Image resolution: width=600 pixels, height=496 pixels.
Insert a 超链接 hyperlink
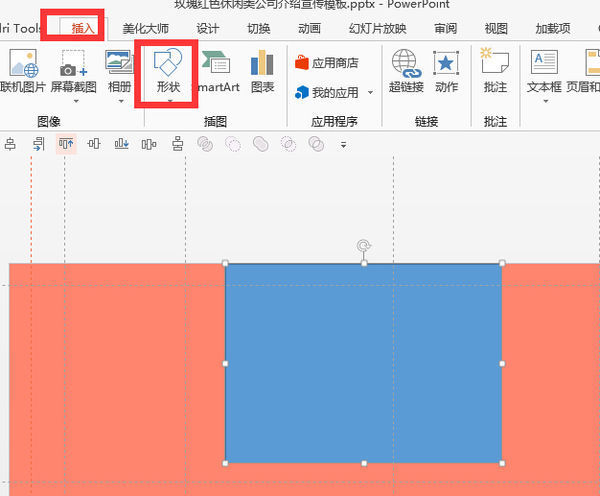[406, 71]
